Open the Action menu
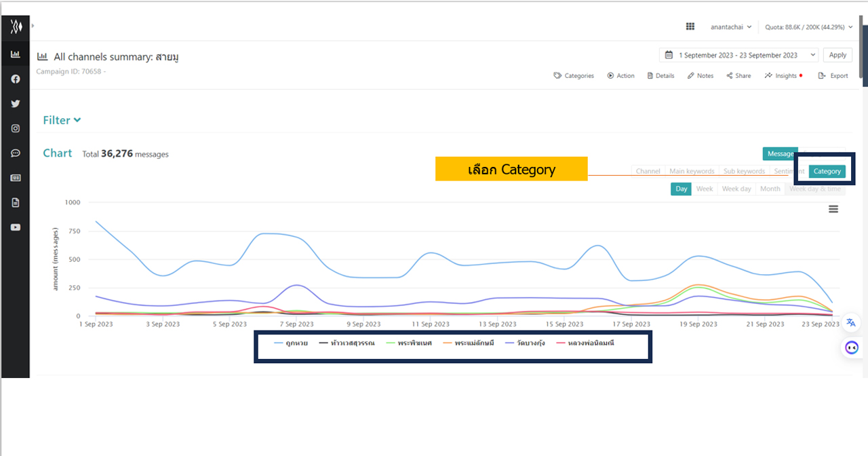Viewport: 868px width, 456px height. click(x=620, y=76)
